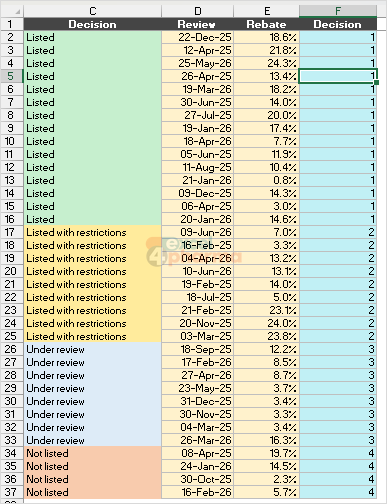The height and width of the screenshot is (504, 387).
Task: Click the rebate cell 20.0%
Action: 266,115
